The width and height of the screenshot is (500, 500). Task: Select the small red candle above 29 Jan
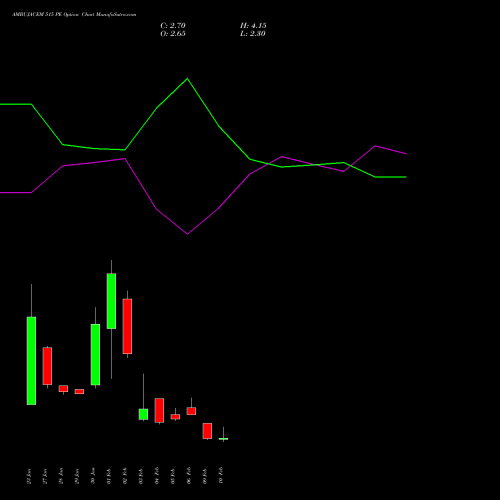coord(79,391)
